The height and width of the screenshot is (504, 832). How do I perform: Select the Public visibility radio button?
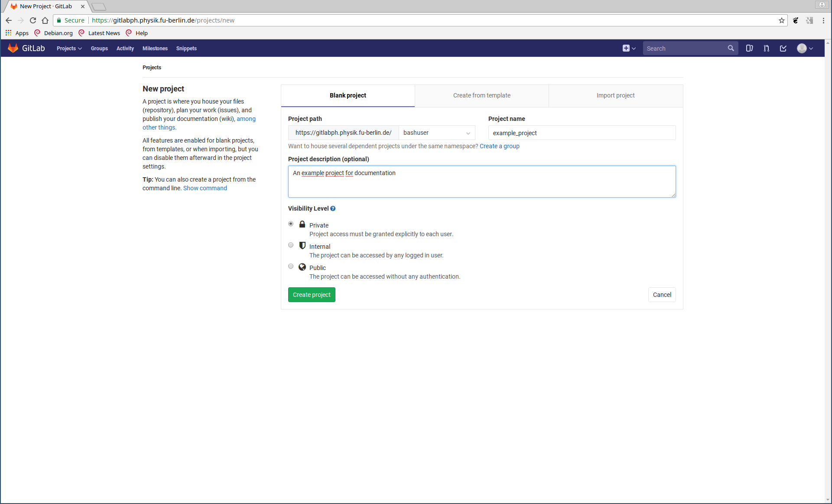point(291,267)
